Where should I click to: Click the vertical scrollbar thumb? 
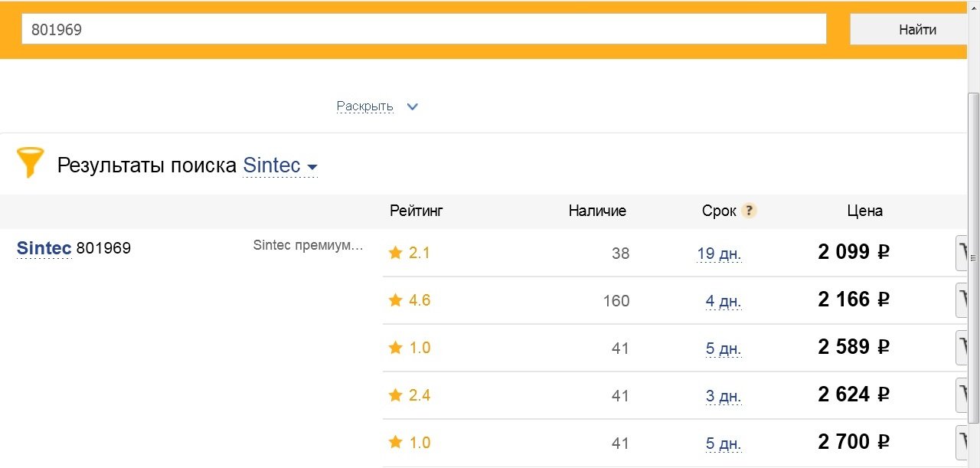point(974,257)
